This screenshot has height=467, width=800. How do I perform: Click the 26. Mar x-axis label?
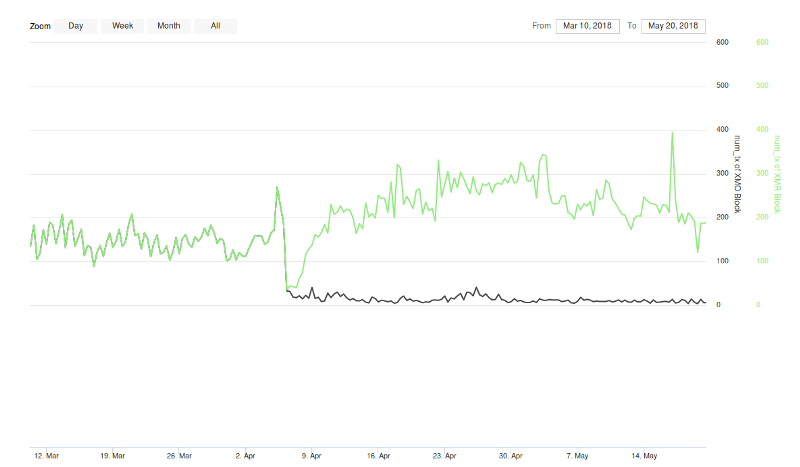[178, 456]
